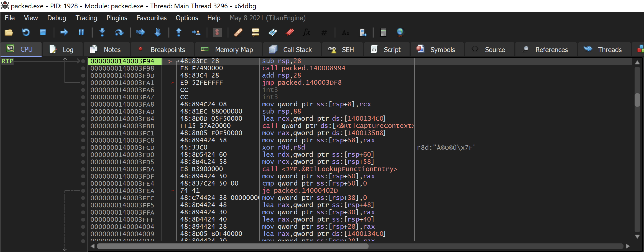Image resolution: width=644 pixels, height=252 pixels.
Task: Open labels with the blue tag icon
Action: 272,32
